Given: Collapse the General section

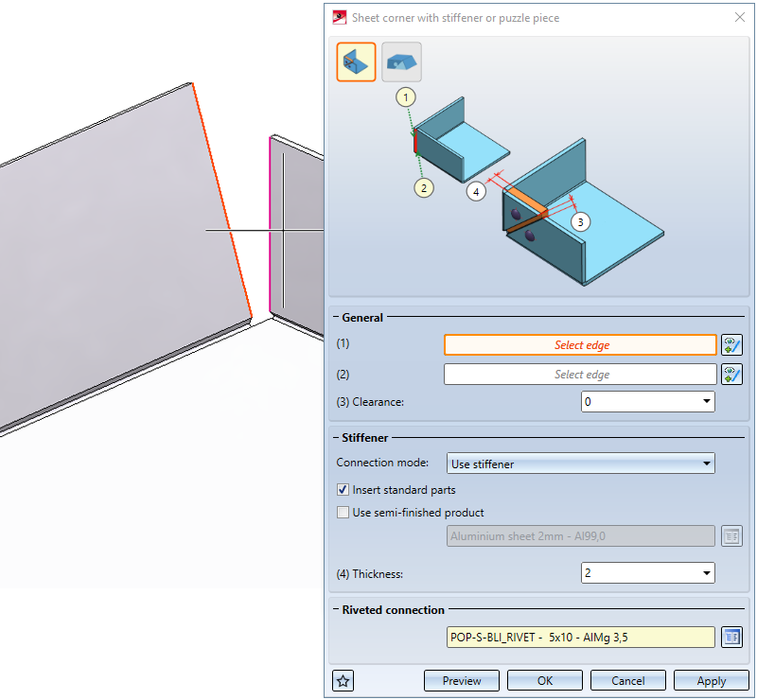Looking at the screenshot, I should pos(336,317).
